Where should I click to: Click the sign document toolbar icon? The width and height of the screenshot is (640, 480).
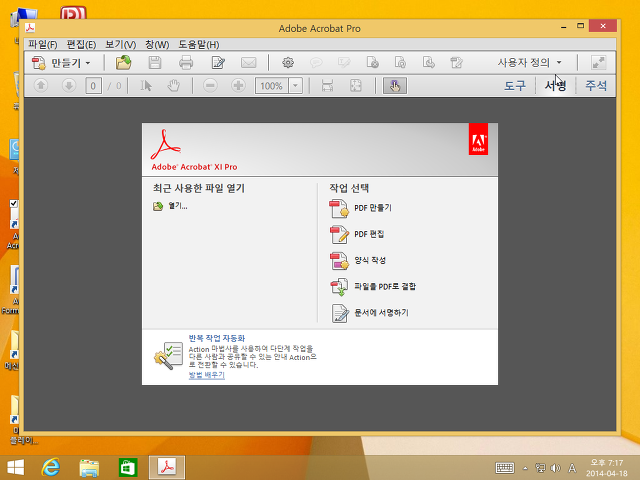tap(456, 63)
